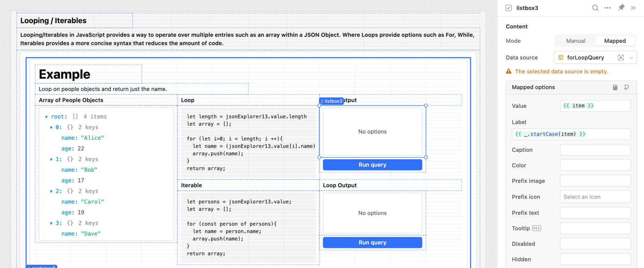The image size is (644, 268).
Task: Switch Mode to Mapped
Action: click(615, 41)
